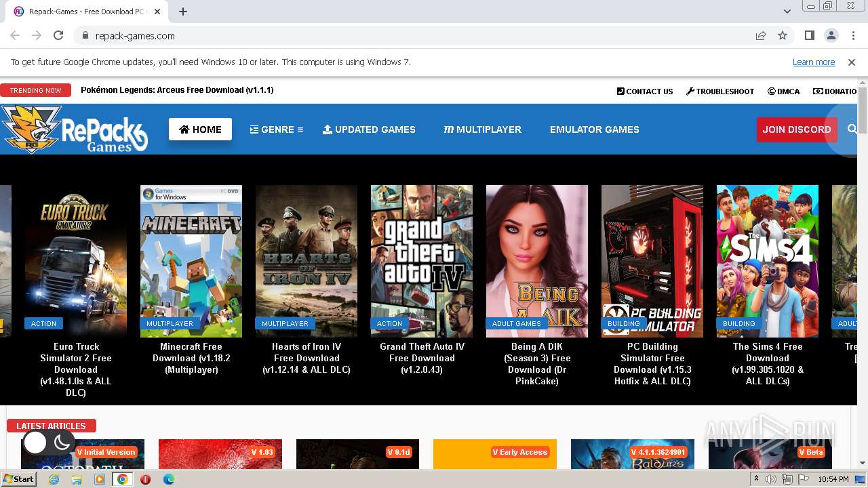The width and height of the screenshot is (868, 488).
Task: Open Emulator Games menu item
Action: (595, 129)
